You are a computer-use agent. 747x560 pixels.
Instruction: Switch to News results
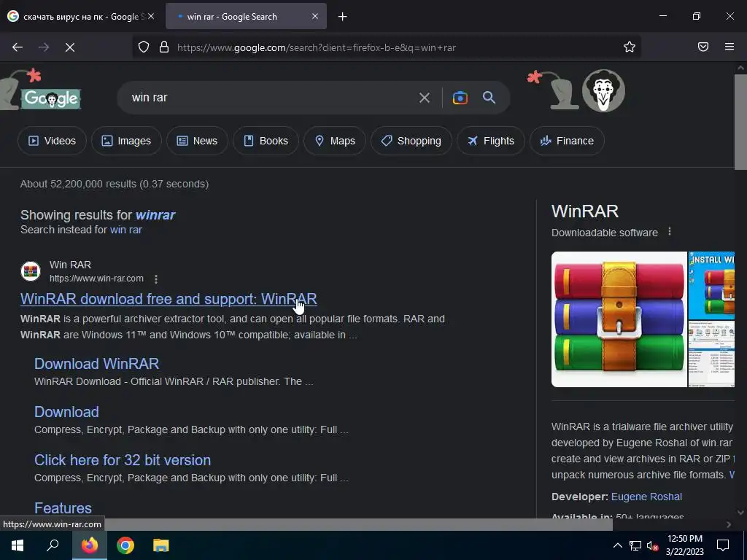tap(197, 141)
